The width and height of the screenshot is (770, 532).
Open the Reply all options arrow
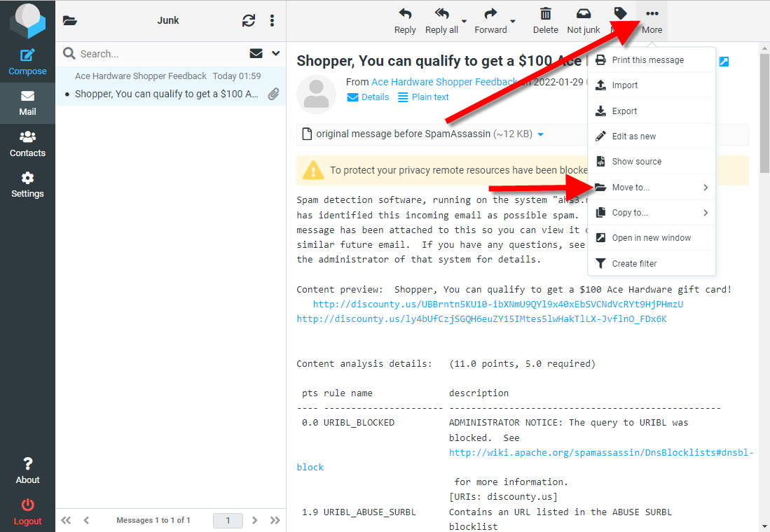(x=464, y=21)
